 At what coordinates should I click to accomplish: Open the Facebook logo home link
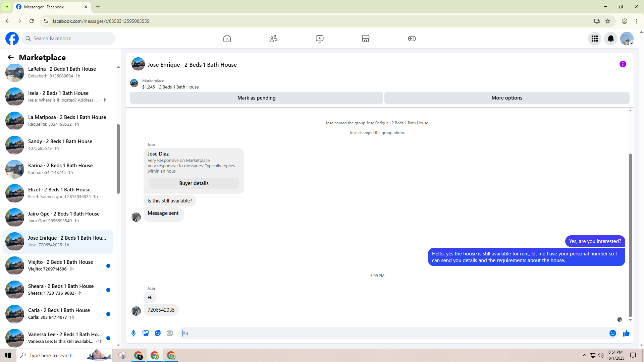click(x=12, y=39)
